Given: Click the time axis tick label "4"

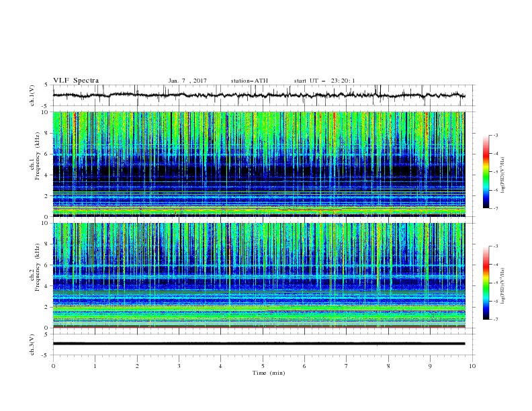Looking at the screenshot, I should point(220,366).
